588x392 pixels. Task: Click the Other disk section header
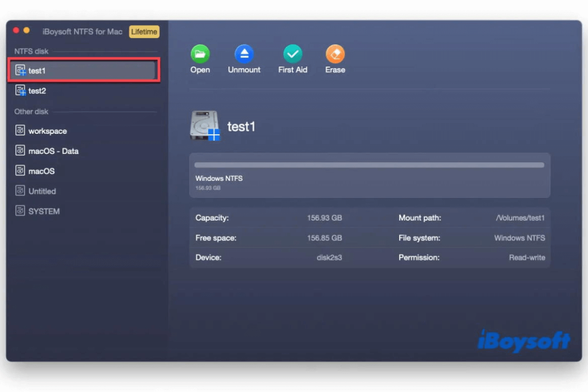(x=31, y=111)
